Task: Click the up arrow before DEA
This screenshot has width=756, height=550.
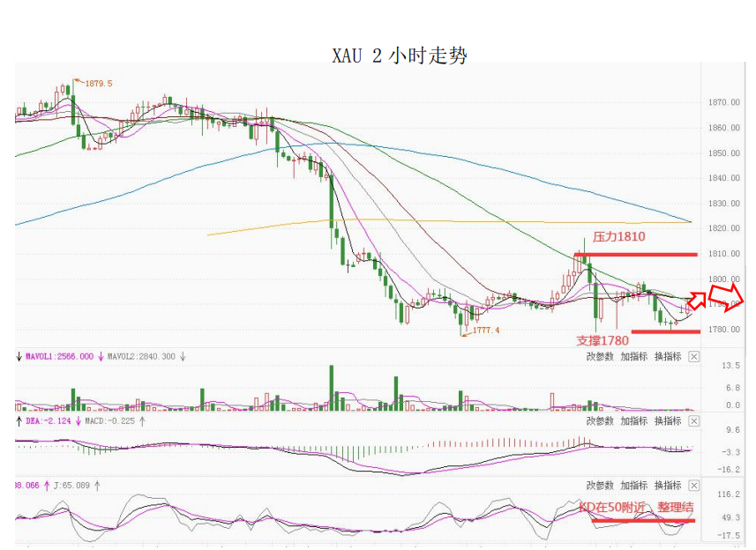Action: click(x=19, y=421)
